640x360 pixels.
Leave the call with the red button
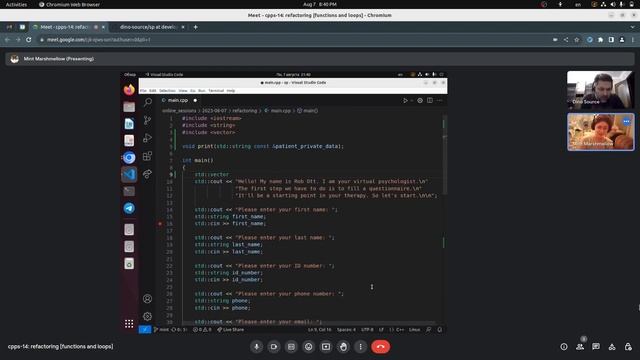380,347
